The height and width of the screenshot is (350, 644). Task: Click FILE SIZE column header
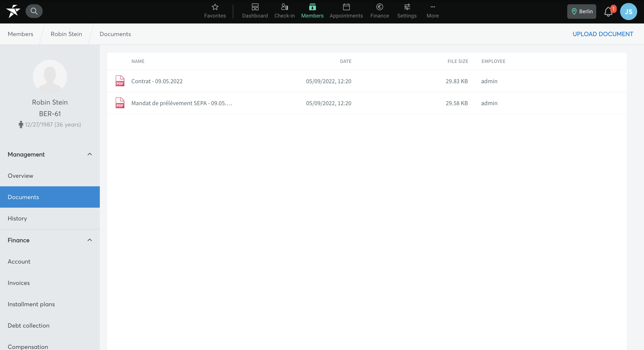click(457, 61)
